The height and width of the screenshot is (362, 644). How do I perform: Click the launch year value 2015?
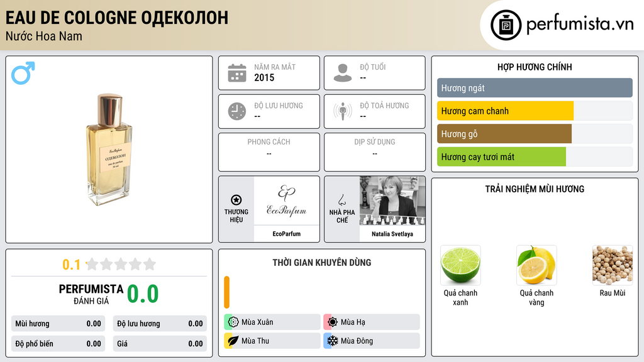(x=264, y=77)
